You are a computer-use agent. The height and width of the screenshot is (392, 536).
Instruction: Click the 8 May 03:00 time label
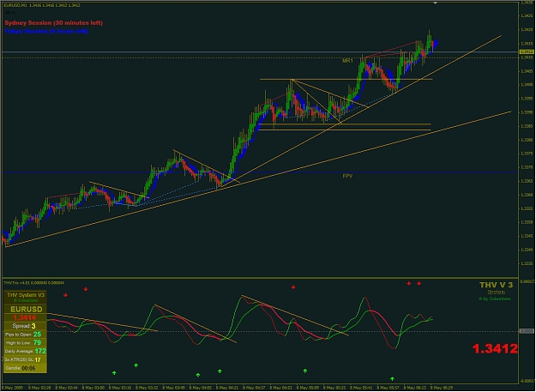pyautogui.click(x=93, y=388)
